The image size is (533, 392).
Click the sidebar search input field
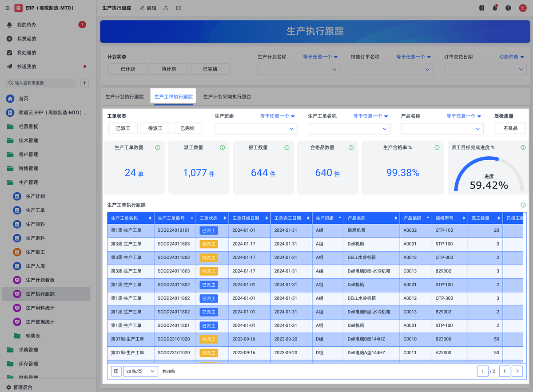(42, 83)
